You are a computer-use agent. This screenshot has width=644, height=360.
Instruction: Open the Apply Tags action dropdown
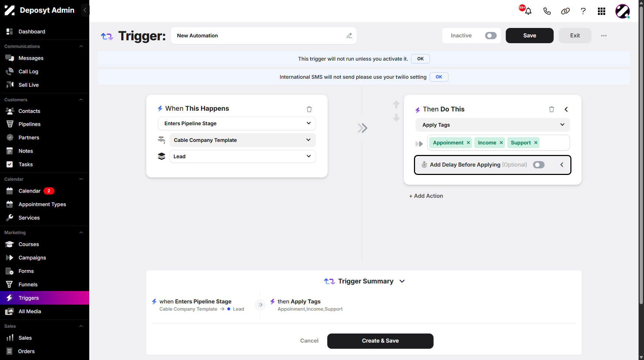493,125
